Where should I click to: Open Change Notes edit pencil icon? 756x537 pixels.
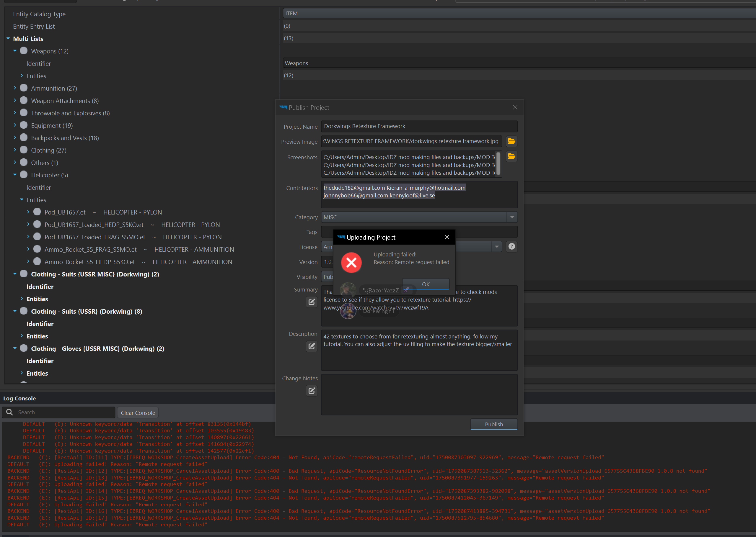[311, 391]
